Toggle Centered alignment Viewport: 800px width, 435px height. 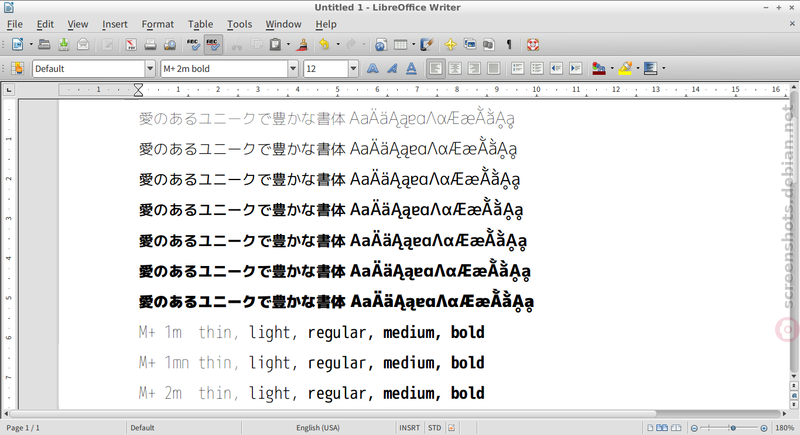(x=455, y=68)
